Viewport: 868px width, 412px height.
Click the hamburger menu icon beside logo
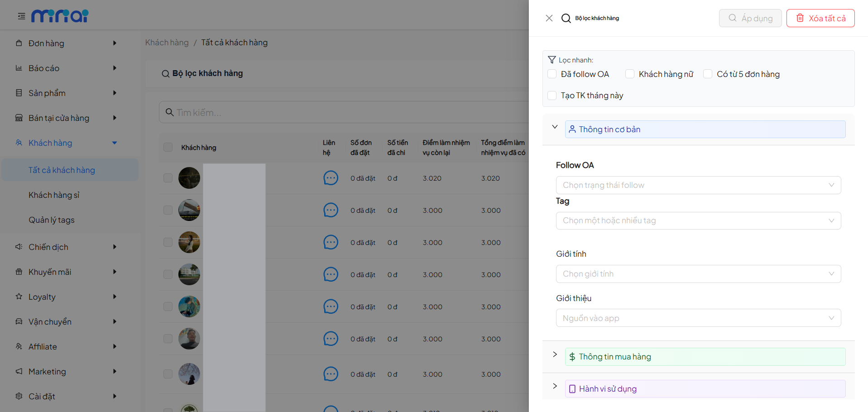pyautogui.click(x=21, y=16)
